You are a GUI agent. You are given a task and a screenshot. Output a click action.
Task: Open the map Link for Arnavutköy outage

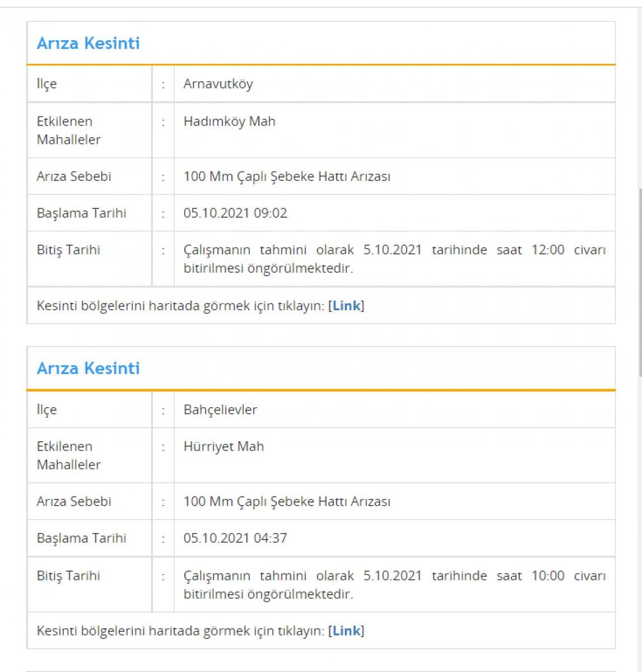[x=346, y=306]
